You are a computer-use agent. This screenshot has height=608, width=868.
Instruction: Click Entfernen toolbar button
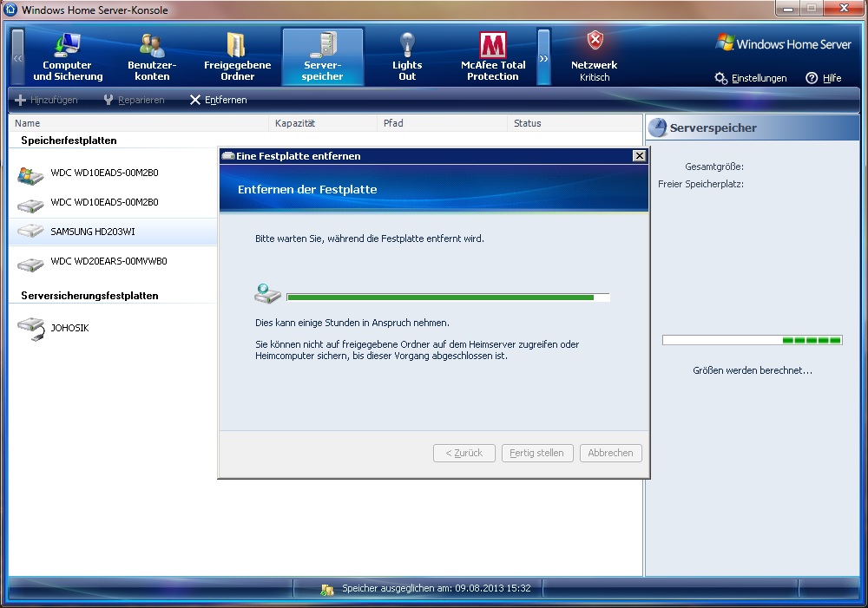pos(219,100)
